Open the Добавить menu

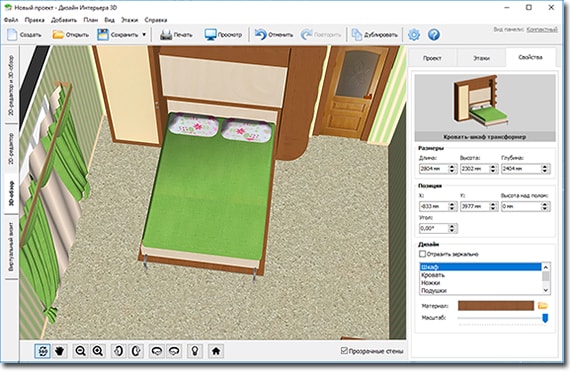click(x=64, y=20)
